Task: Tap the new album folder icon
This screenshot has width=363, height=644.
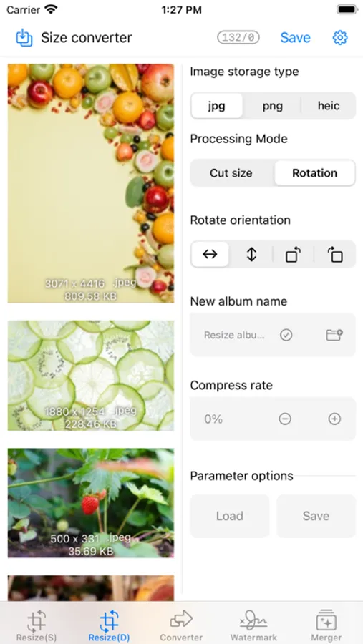Action: [334, 335]
